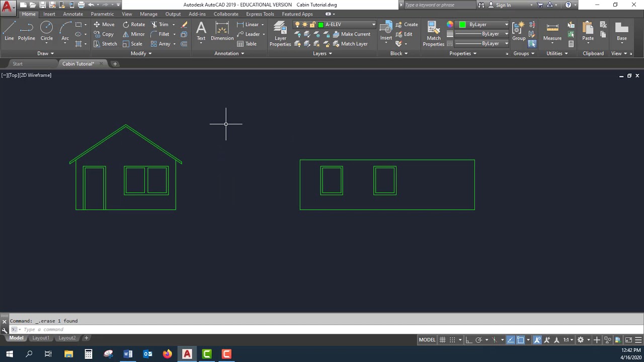Toggle hardware acceleration indicator
The image size is (644, 362).
[x=618, y=340]
